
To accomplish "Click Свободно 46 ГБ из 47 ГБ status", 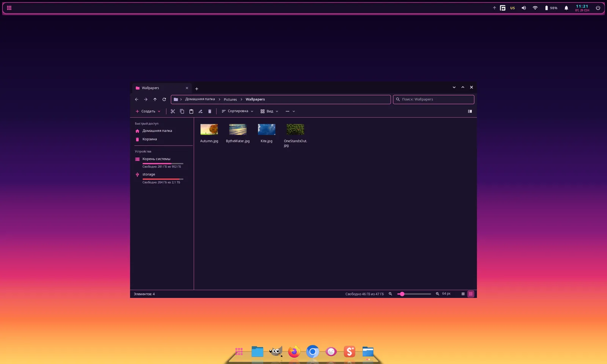I will tap(364, 294).
